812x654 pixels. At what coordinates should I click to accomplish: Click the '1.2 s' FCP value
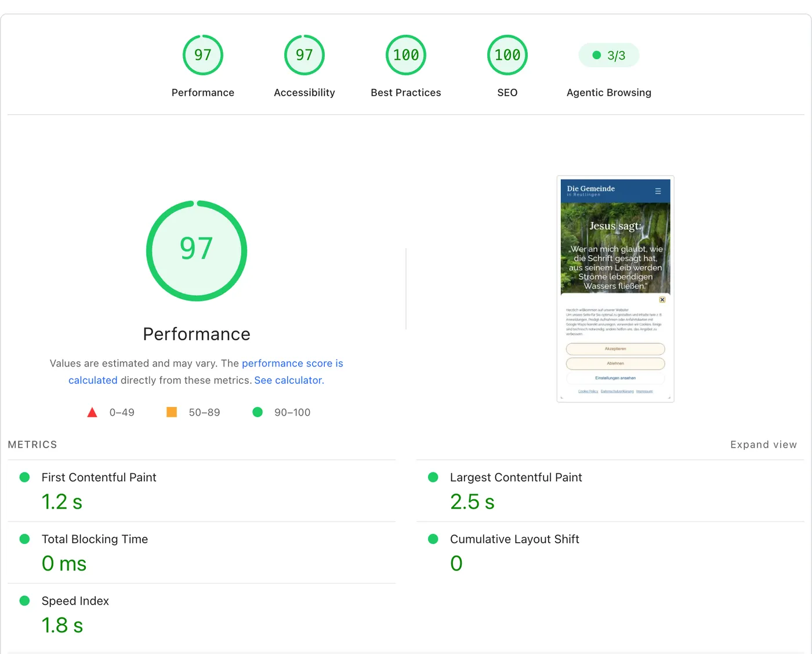tap(62, 502)
